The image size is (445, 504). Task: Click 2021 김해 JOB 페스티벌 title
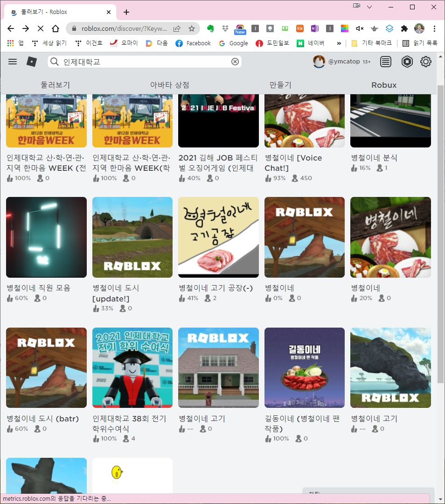218,163
